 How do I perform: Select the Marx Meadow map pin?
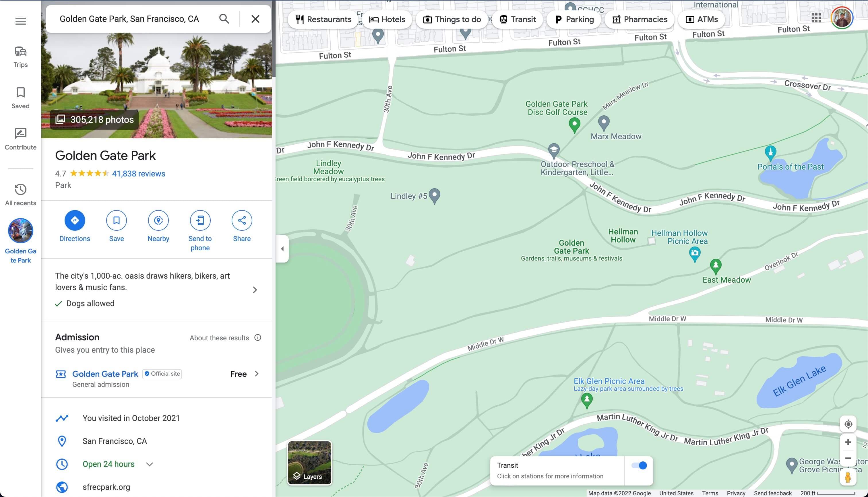coord(604,123)
